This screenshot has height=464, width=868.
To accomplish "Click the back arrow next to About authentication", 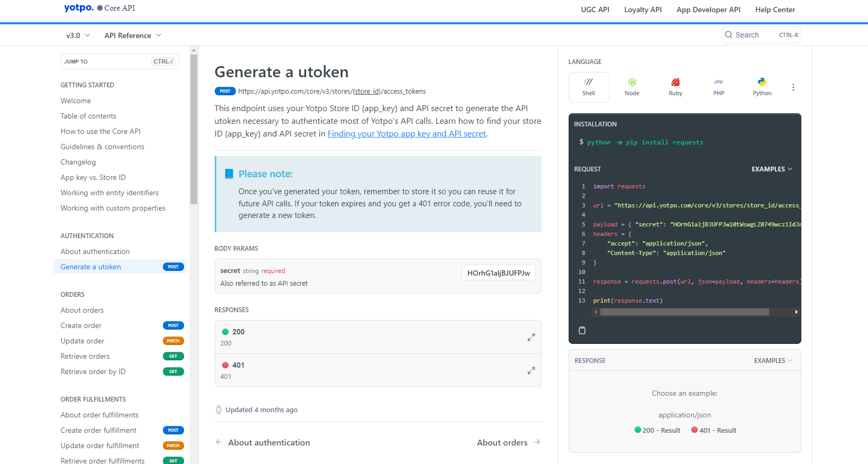I will click(x=218, y=442).
